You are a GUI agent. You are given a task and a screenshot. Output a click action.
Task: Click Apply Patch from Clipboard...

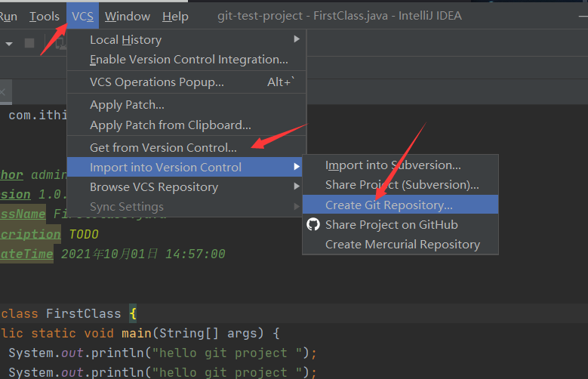point(170,125)
